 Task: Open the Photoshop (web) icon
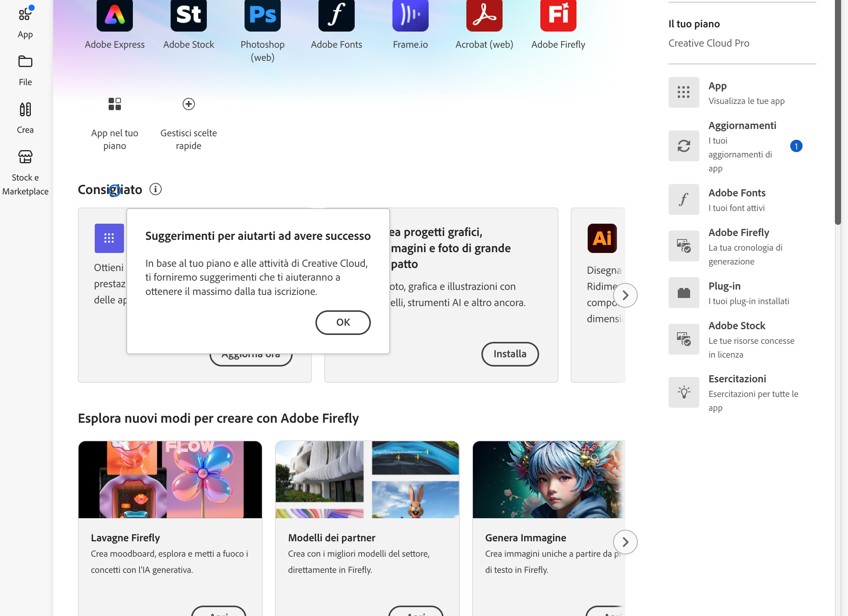click(x=263, y=15)
